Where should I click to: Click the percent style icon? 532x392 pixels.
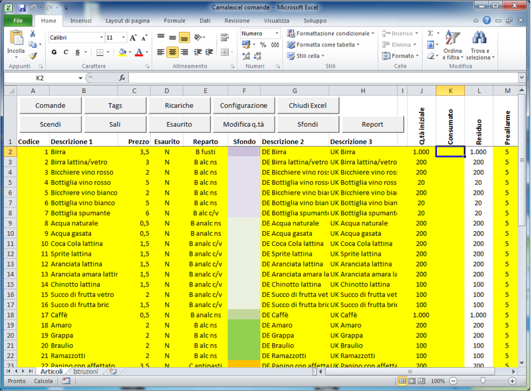(263, 45)
